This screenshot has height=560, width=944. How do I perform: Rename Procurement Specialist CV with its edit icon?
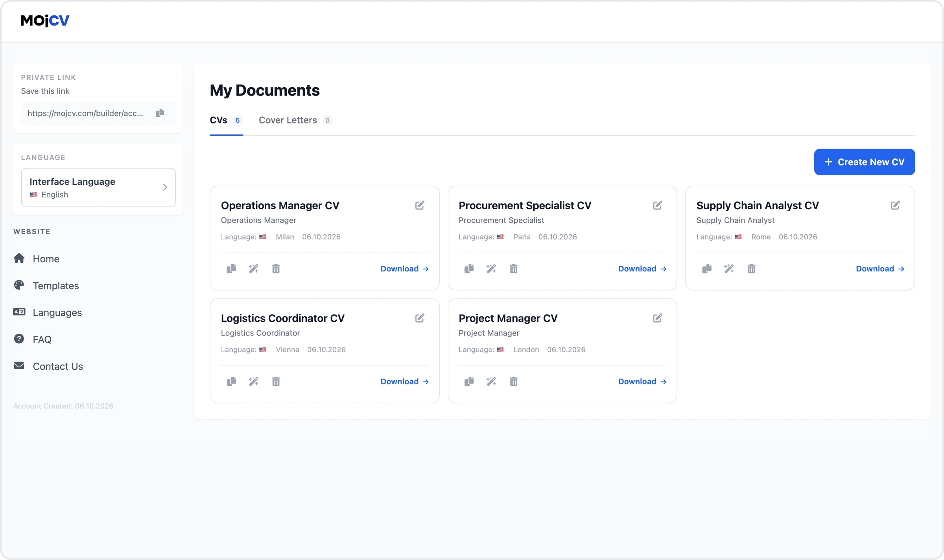[658, 205]
